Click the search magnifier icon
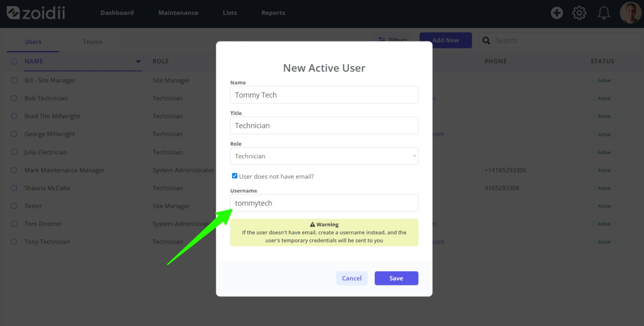 [x=486, y=41]
